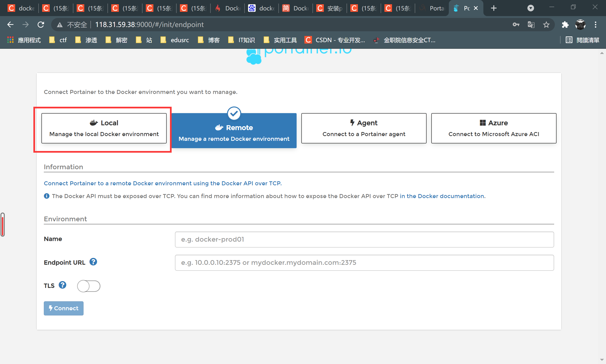Screen dimensions: 606x364
Task: Open the 渗透 bookmark folder
Action: [86, 40]
